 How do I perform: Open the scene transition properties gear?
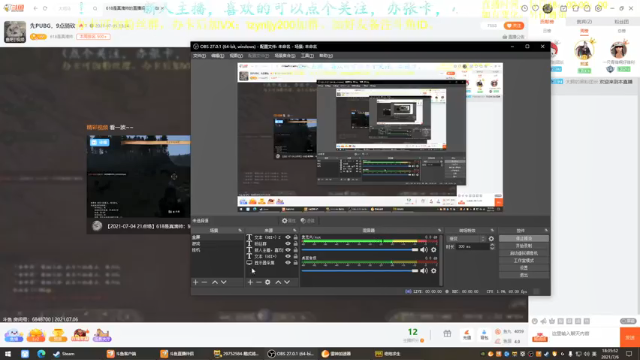(491, 239)
